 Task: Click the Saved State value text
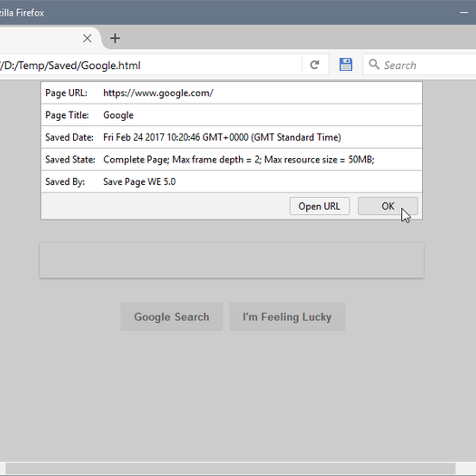[x=239, y=160]
